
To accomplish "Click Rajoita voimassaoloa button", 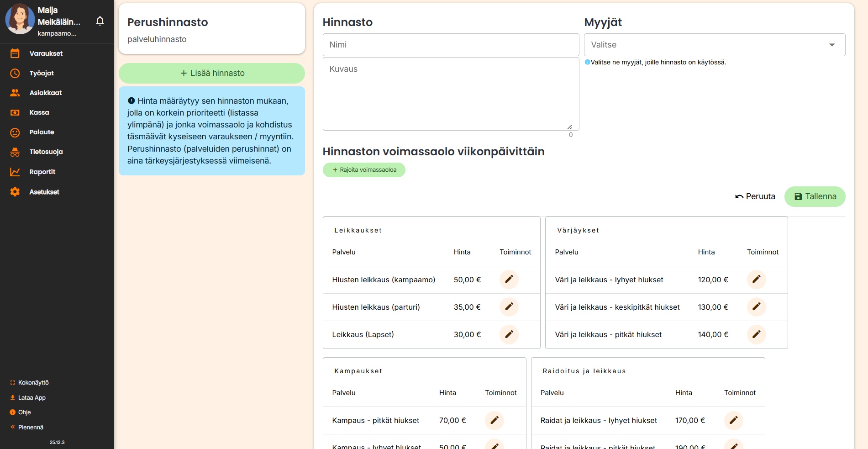I will click(364, 170).
